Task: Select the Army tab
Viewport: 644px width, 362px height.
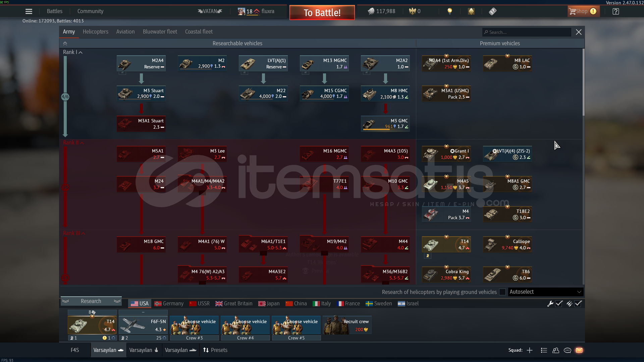Action: (x=69, y=32)
